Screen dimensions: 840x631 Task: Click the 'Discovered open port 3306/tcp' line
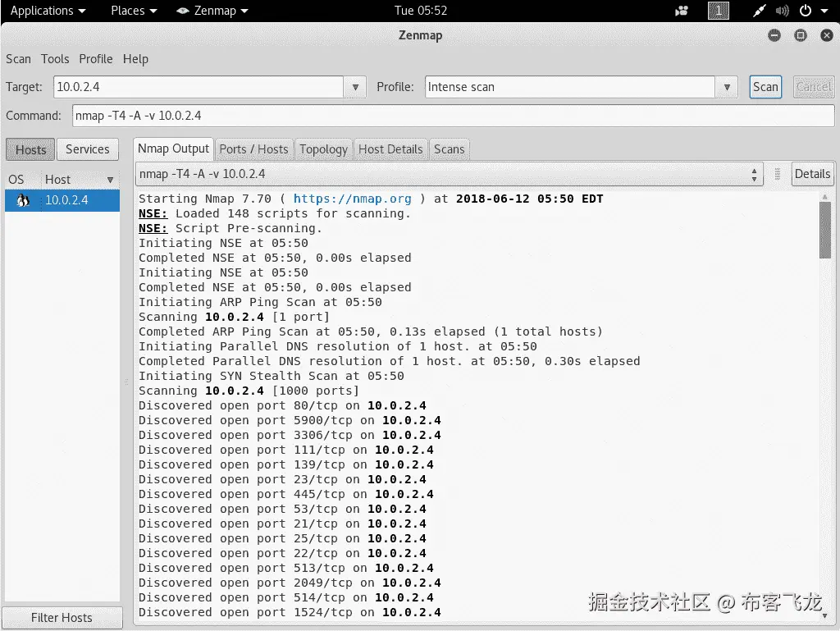[290, 435]
